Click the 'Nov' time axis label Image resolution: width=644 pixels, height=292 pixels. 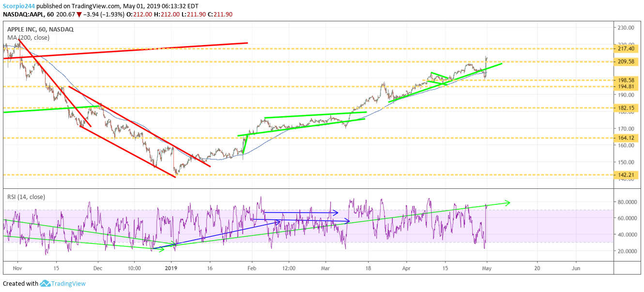coord(17,267)
